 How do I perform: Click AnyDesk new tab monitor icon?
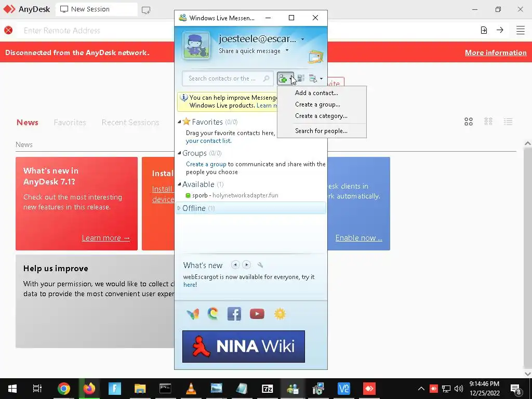pyautogui.click(x=146, y=10)
